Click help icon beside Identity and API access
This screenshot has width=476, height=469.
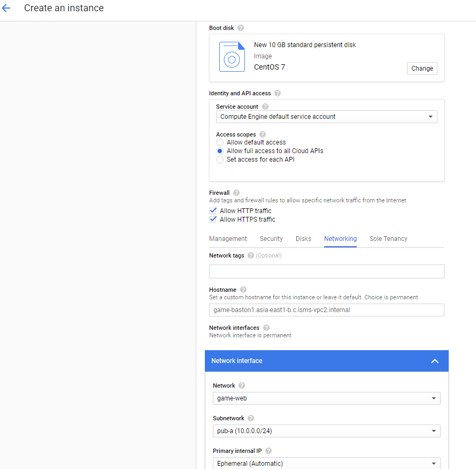pyautogui.click(x=278, y=93)
